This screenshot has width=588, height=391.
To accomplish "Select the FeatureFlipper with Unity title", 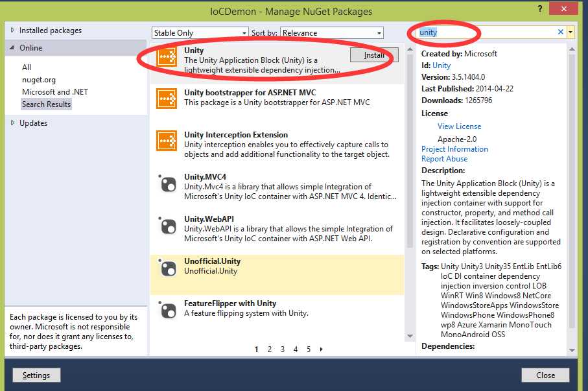I will pyautogui.click(x=230, y=303).
